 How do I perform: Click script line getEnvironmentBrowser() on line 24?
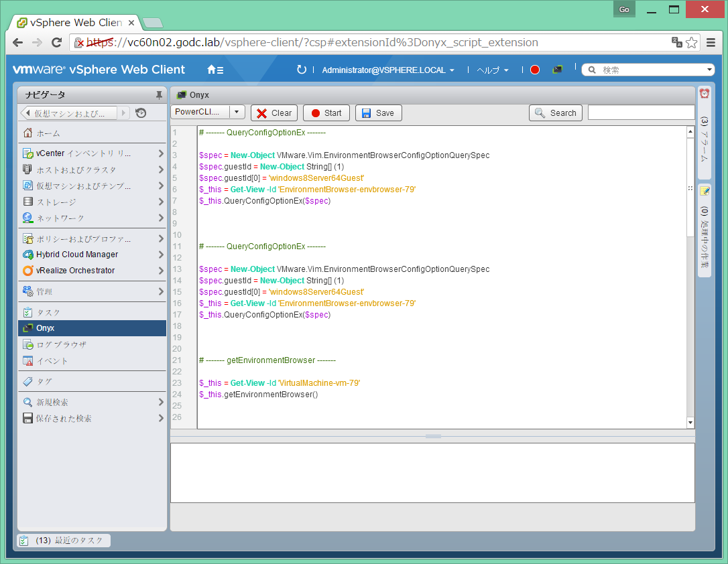259,395
